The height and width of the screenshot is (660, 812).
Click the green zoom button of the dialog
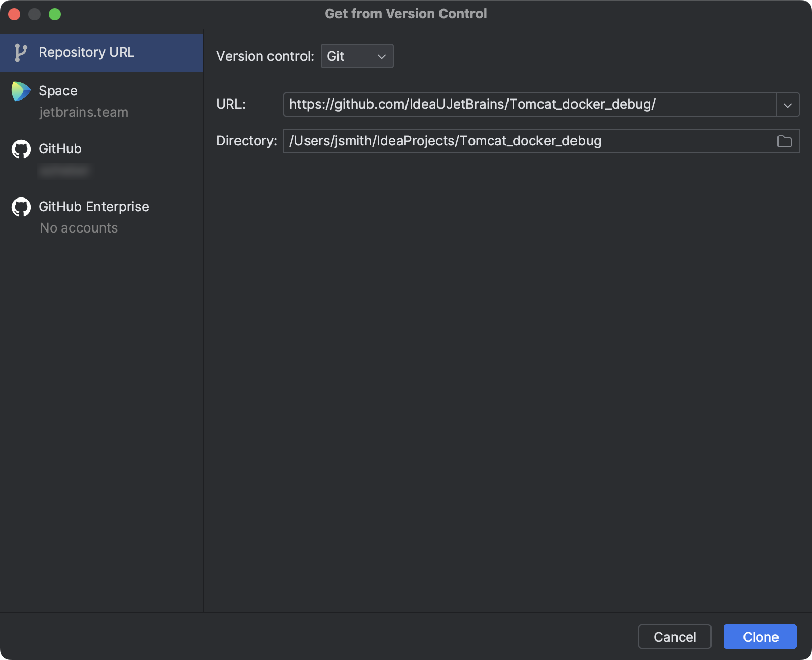coord(54,14)
